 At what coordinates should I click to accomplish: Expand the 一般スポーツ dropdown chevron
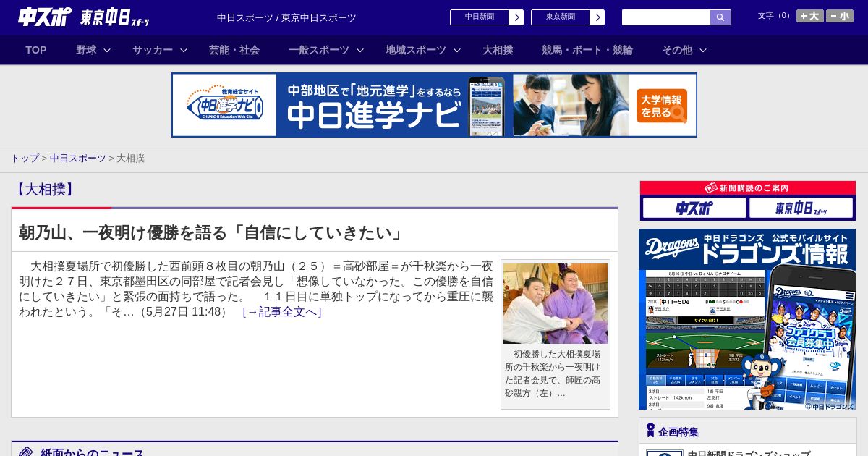[360, 50]
